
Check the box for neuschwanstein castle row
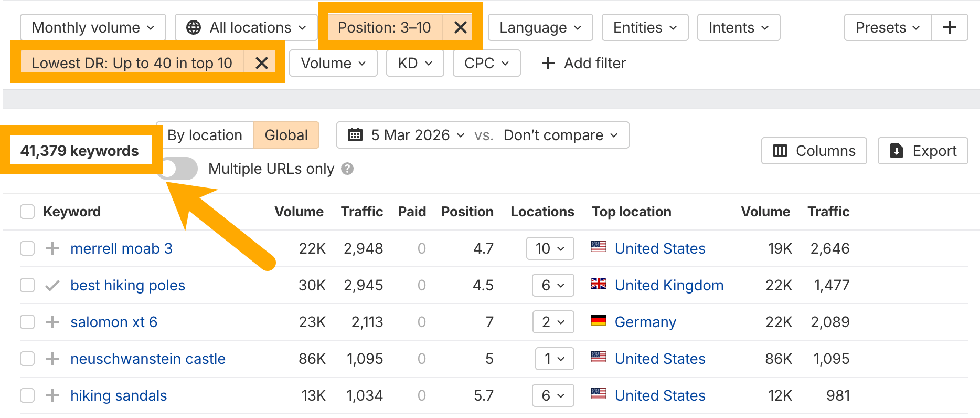[x=27, y=359]
